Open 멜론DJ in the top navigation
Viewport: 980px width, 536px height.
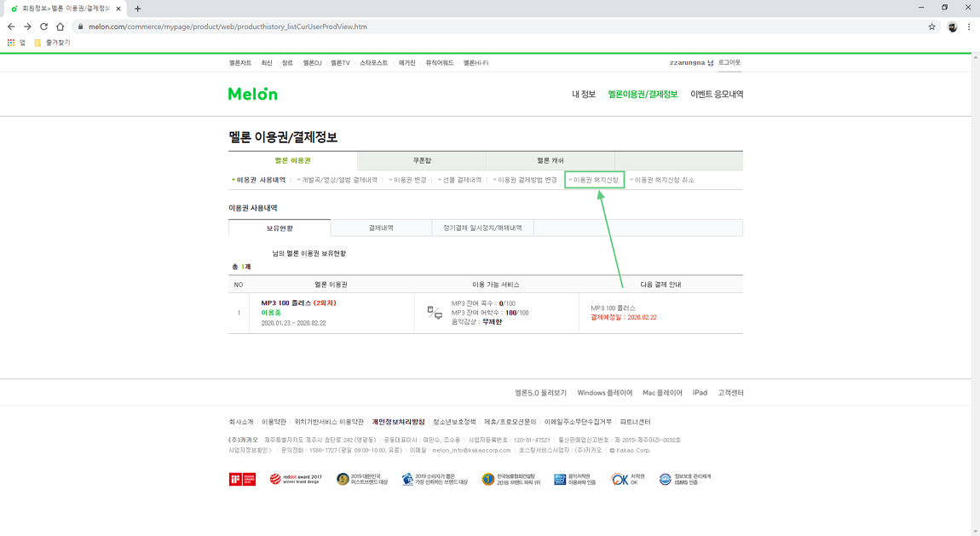click(x=312, y=63)
